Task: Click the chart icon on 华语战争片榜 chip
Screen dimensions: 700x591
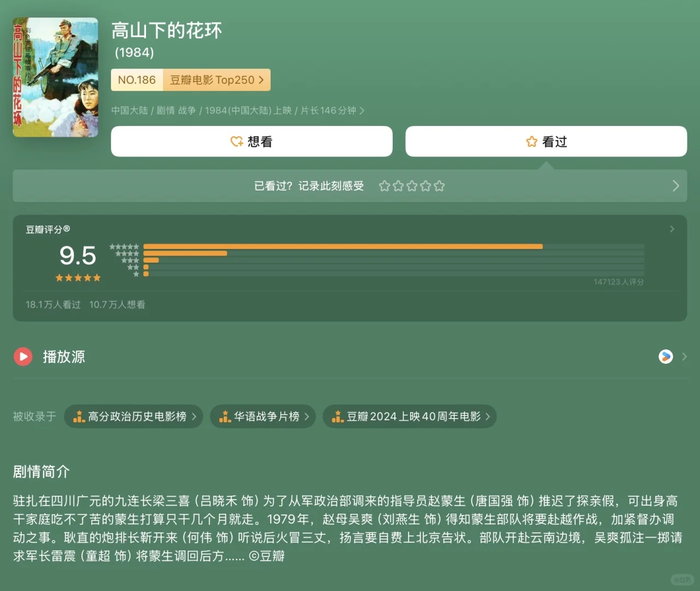Action: [x=225, y=416]
